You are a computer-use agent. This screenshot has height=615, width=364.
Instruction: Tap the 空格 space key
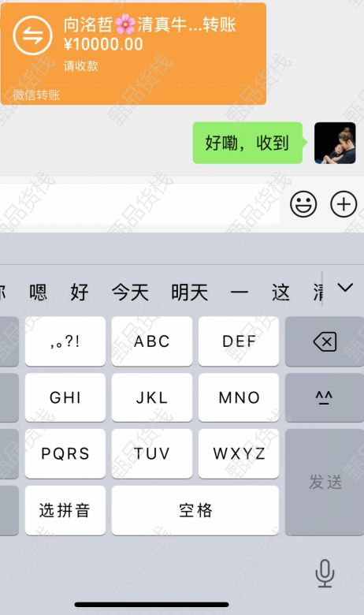(x=195, y=510)
